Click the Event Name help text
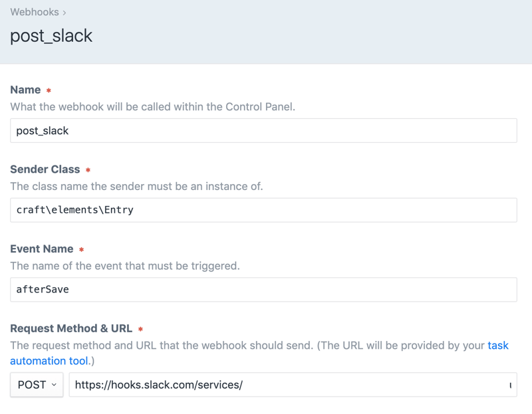The width and height of the screenshot is (532, 414). 124,266
